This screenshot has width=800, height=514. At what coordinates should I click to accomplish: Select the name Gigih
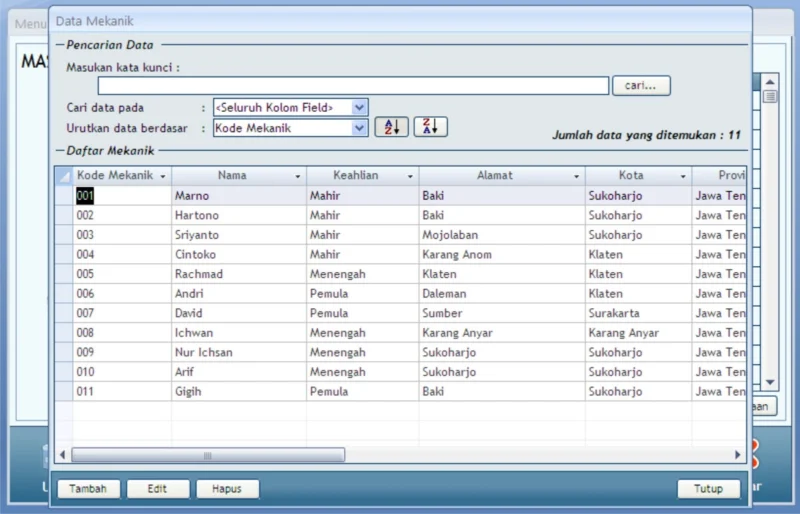188,391
